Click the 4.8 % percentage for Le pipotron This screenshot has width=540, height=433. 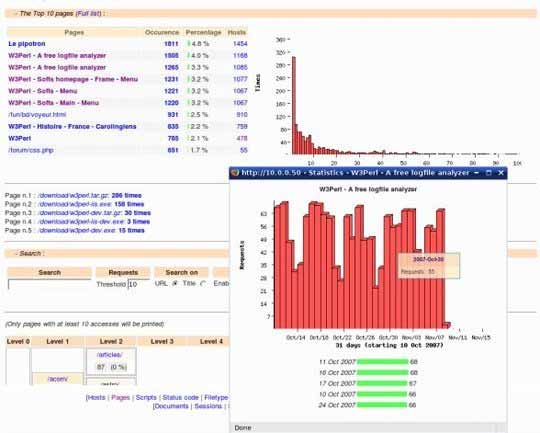click(200, 44)
